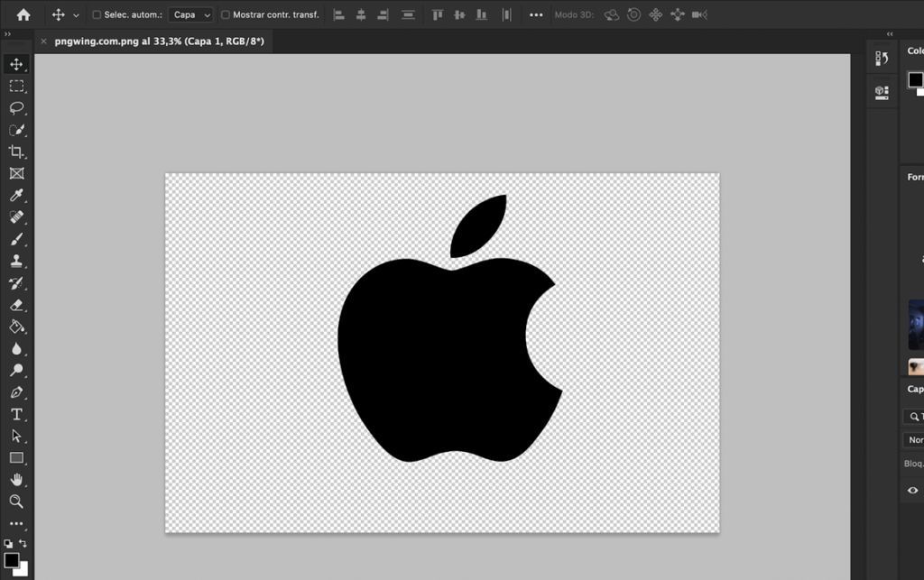Click the layer search filter field
This screenshot has width=924, height=580.
pos(915,417)
